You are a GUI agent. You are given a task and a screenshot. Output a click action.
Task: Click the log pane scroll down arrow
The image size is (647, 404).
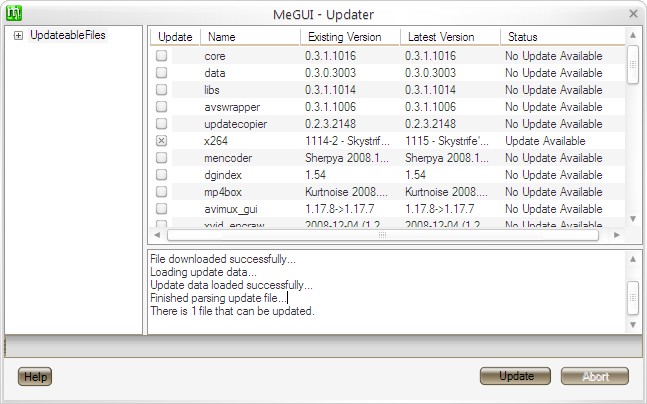click(x=633, y=325)
